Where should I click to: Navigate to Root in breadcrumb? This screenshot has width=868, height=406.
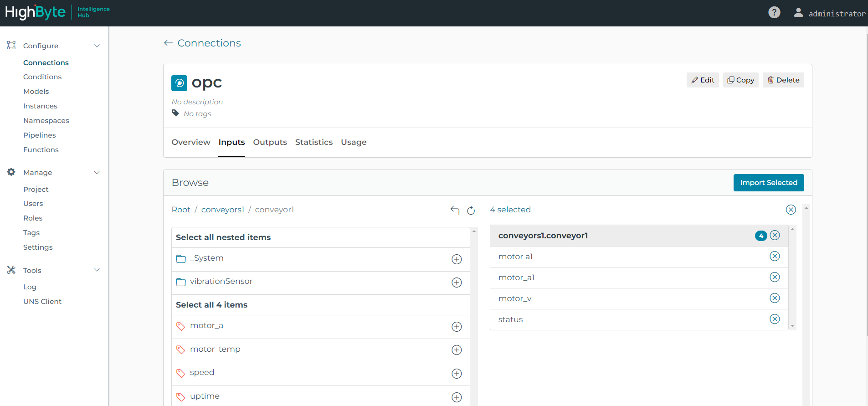pos(181,210)
